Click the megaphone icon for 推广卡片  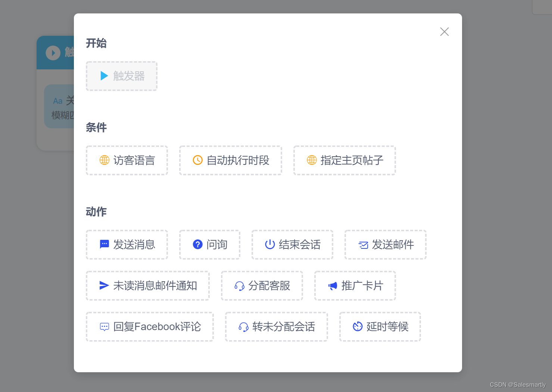coord(333,286)
